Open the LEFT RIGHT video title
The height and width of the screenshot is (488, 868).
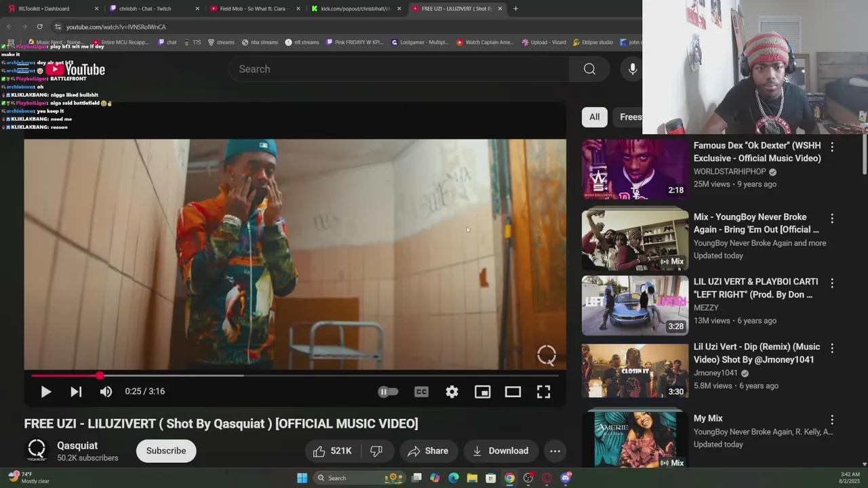tap(755, 288)
